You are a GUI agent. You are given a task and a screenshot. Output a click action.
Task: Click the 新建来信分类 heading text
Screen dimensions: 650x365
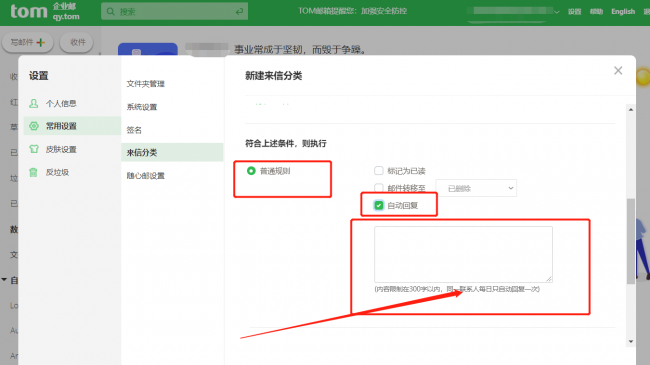pyautogui.click(x=274, y=76)
